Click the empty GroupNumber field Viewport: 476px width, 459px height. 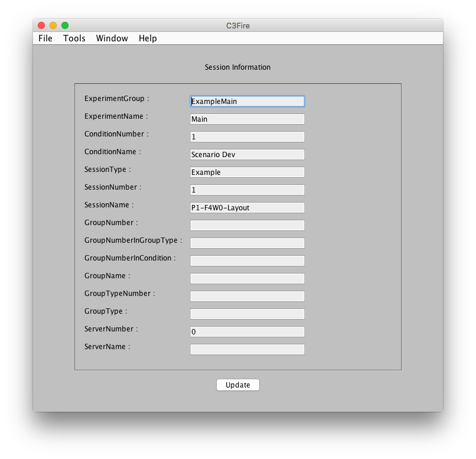pyautogui.click(x=247, y=226)
